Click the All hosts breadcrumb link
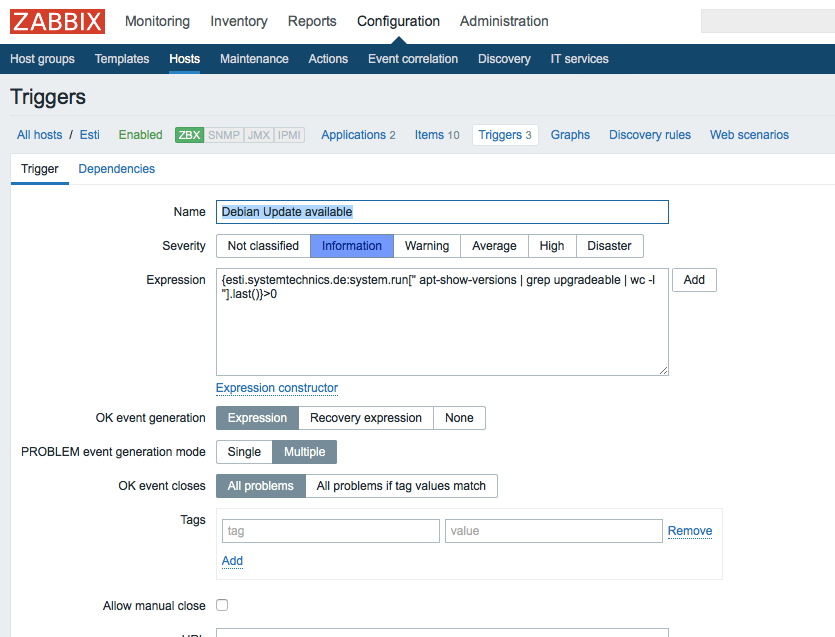Screen dimensions: 835x637 pyautogui.click(x=39, y=135)
